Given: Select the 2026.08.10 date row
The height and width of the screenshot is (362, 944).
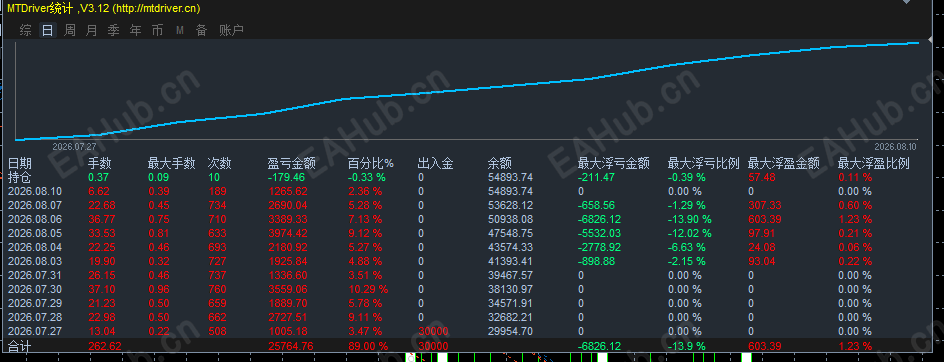Looking at the screenshot, I should [35, 192].
